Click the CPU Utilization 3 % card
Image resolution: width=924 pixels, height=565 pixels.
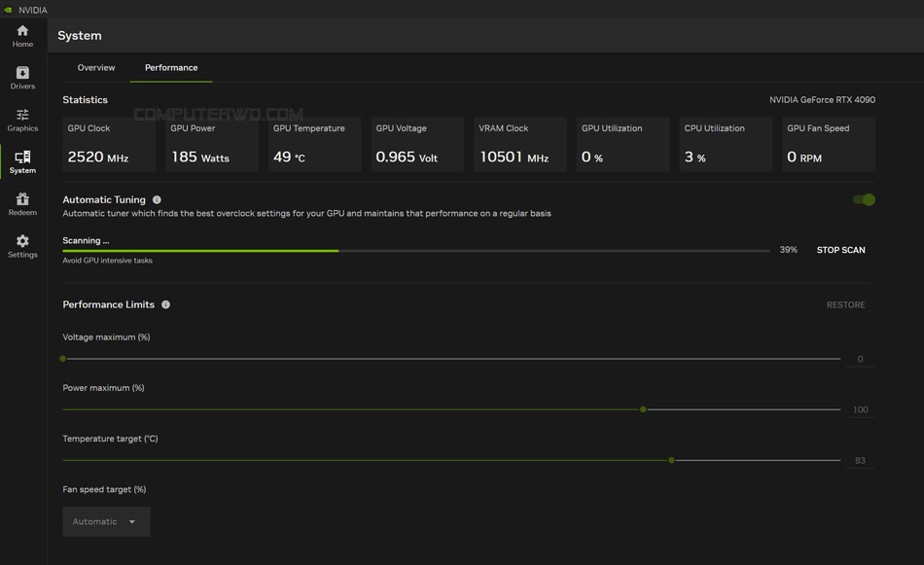pyautogui.click(x=726, y=144)
